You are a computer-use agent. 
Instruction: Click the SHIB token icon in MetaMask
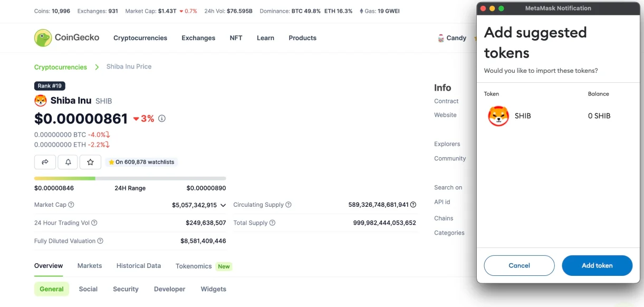tap(498, 116)
